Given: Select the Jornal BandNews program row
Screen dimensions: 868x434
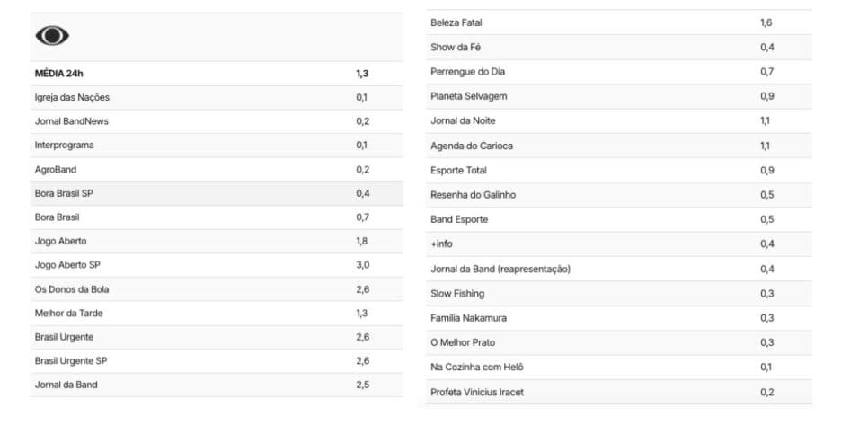Looking at the screenshot, I should [x=217, y=121].
